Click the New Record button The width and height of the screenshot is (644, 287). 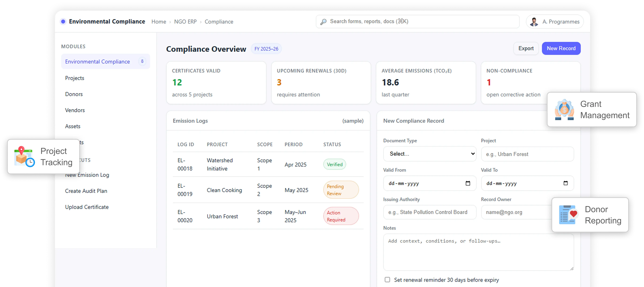point(561,48)
